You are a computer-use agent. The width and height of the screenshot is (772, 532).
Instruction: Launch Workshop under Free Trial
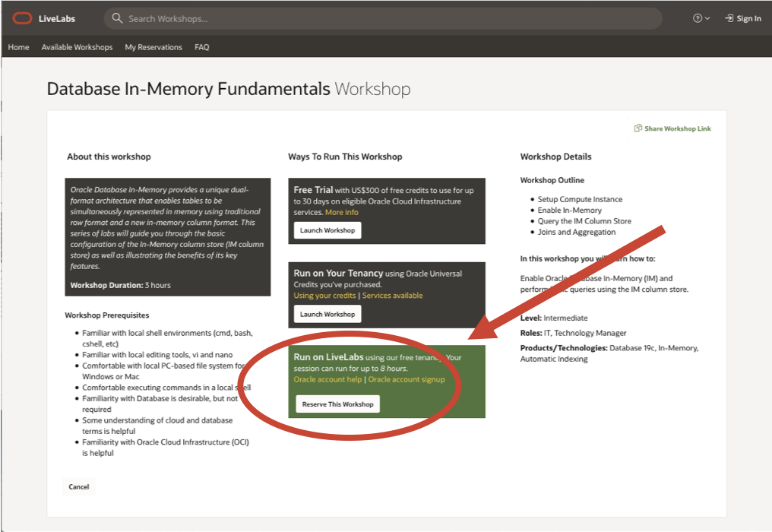click(327, 230)
